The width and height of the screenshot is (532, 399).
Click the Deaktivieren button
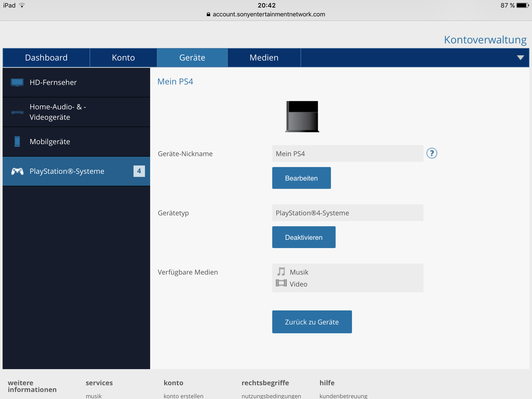click(304, 237)
